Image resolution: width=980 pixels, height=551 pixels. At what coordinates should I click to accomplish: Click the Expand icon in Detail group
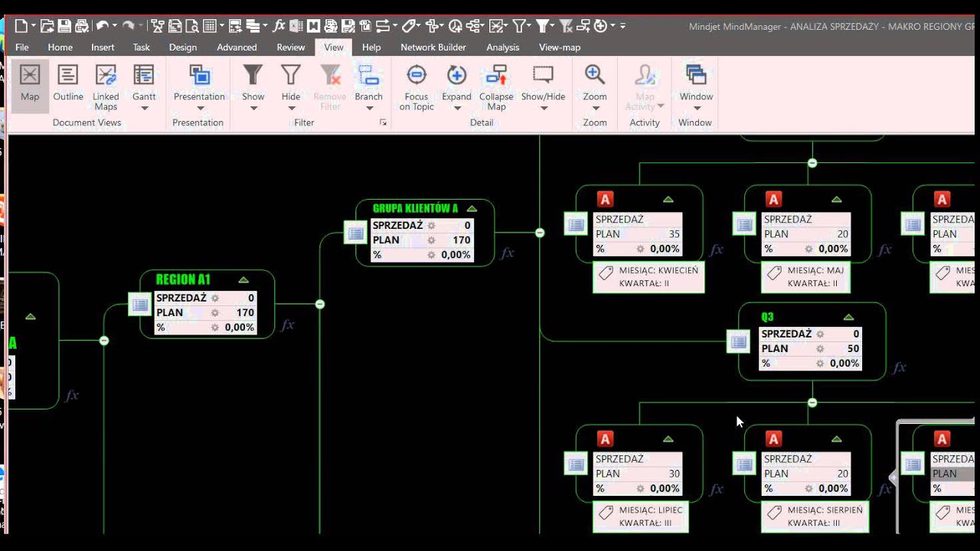tap(456, 75)
